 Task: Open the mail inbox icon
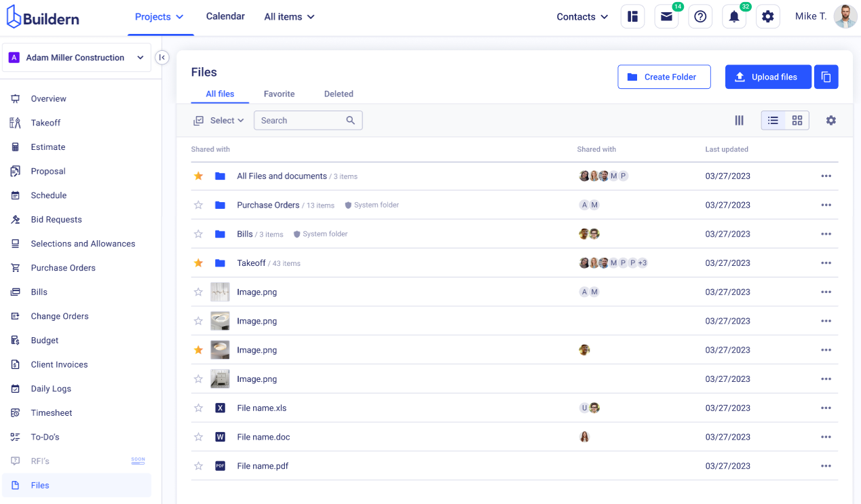666,17
